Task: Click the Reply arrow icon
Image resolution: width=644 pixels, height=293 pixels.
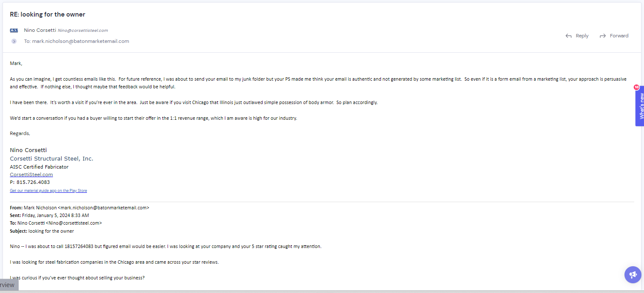Action: coord(568,36)
